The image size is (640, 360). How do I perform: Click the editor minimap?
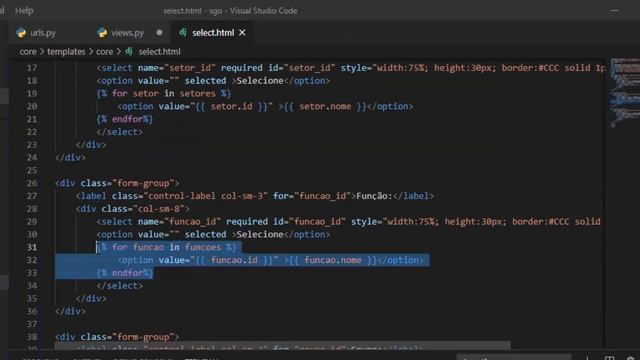tap(624, 94)
